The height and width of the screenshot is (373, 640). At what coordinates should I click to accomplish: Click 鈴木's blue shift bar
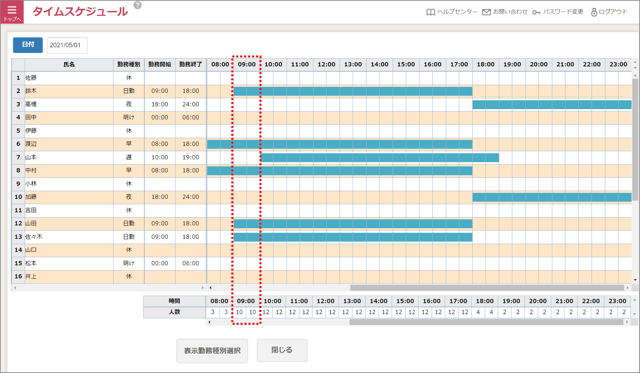pos(353,91)
